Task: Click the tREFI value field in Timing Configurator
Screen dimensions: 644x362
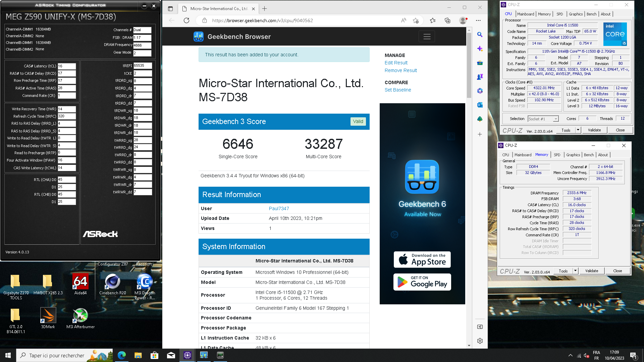Action: 143,66
